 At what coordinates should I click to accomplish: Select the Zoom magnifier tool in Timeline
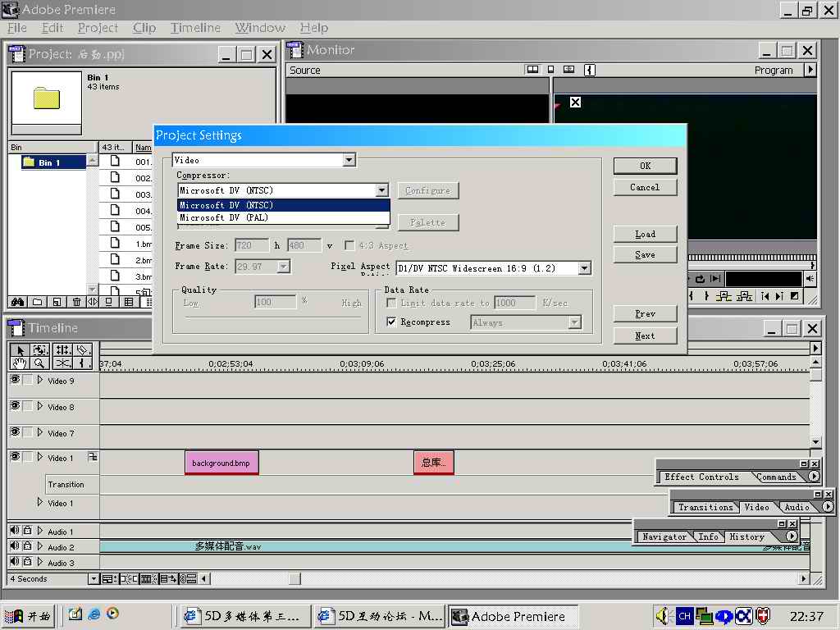(x=40, y=363)
